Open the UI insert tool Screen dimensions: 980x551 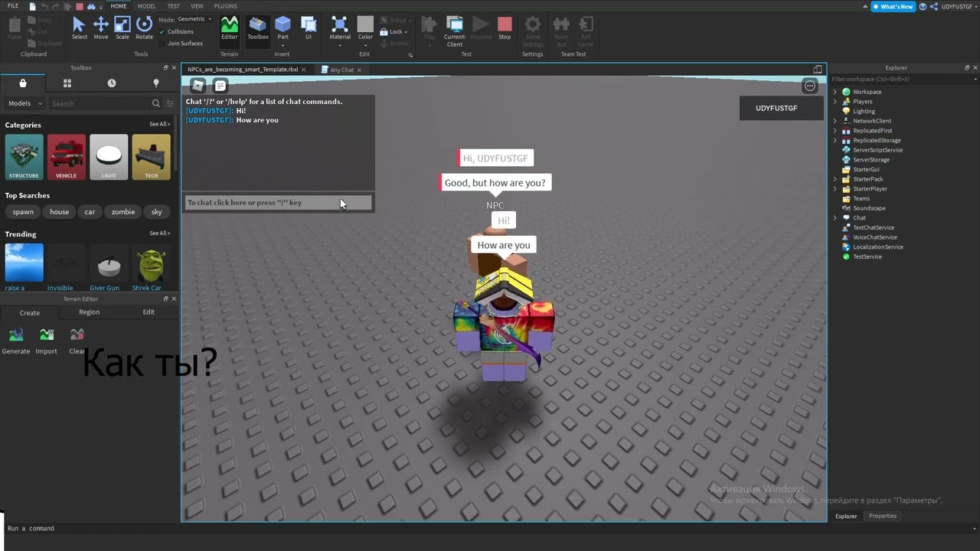(309, 28)
